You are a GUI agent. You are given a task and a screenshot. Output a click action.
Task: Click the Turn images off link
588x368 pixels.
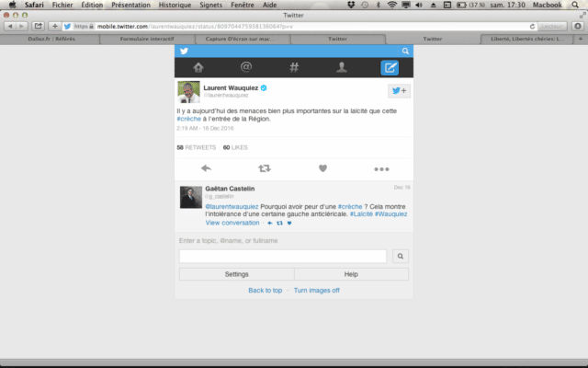click(316, 291)
